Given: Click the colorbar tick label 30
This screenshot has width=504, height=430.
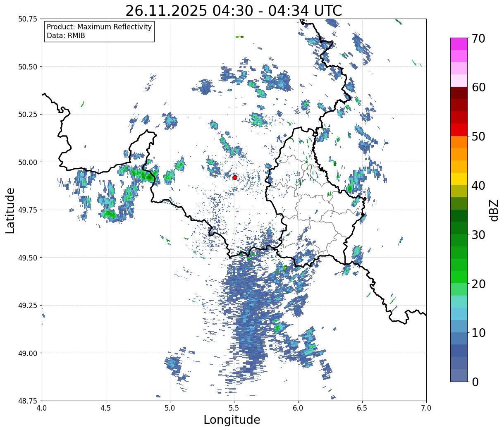Looking at the screenshot, I should pos(478,234).
